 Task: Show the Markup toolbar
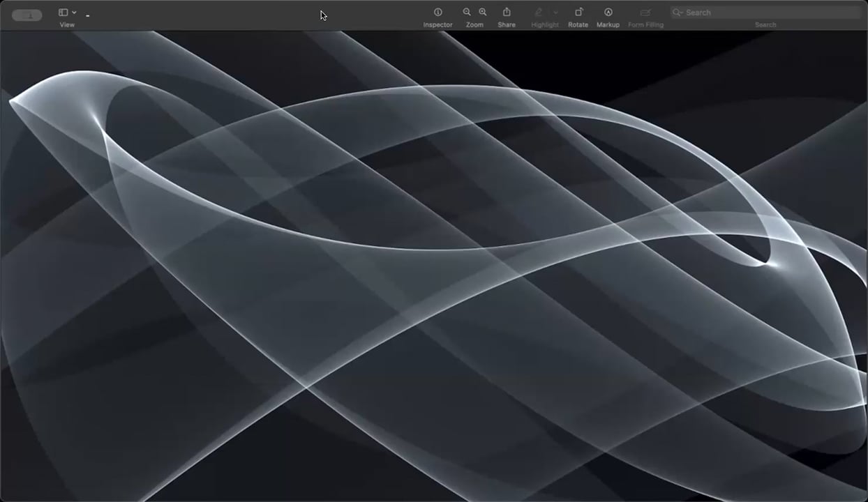point(608,13)
